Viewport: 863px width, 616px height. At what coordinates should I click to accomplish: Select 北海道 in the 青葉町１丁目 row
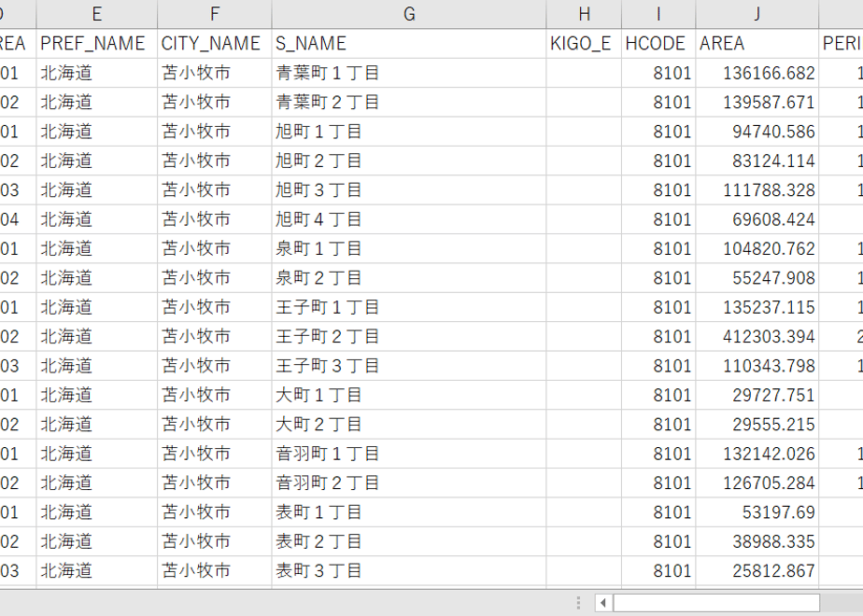(97, 73)
